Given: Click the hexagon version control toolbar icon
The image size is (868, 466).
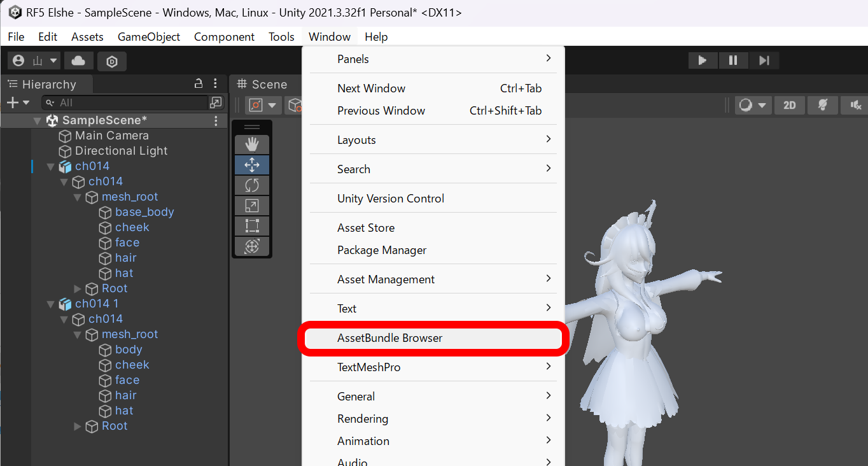Looking at the screenshot, I should [112, 61].
